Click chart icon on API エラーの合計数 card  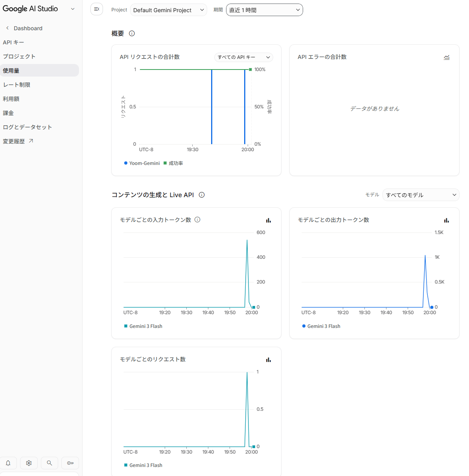[x=447, y=57]
